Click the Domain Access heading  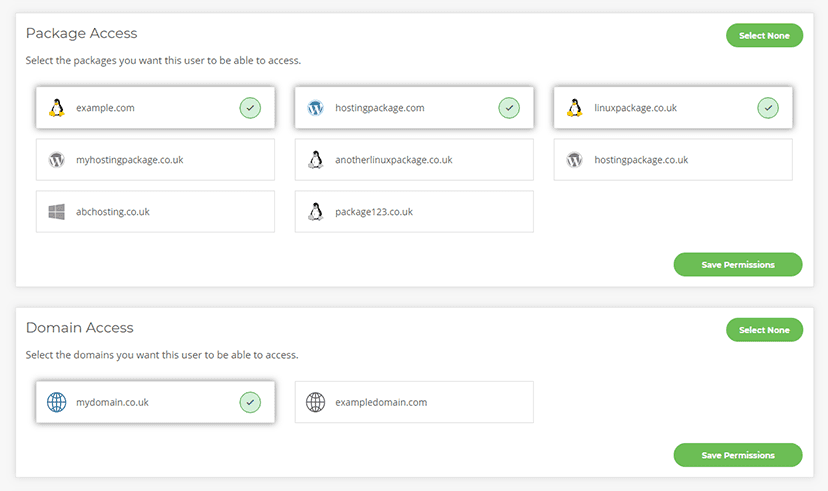[x=79, y=328]
